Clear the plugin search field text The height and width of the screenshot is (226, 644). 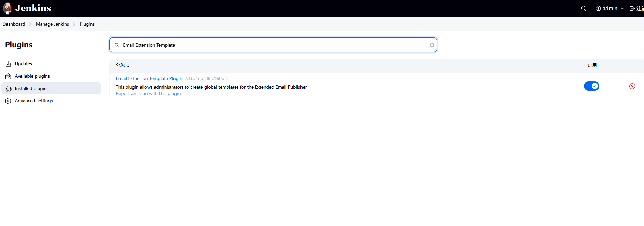tap(432, 45)
